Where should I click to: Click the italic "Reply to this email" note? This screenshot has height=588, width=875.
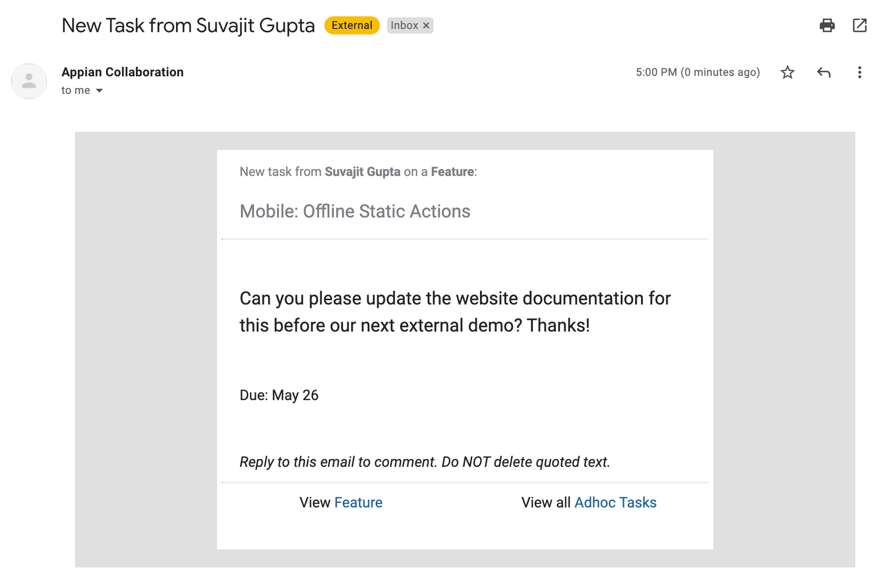point(425,462)
